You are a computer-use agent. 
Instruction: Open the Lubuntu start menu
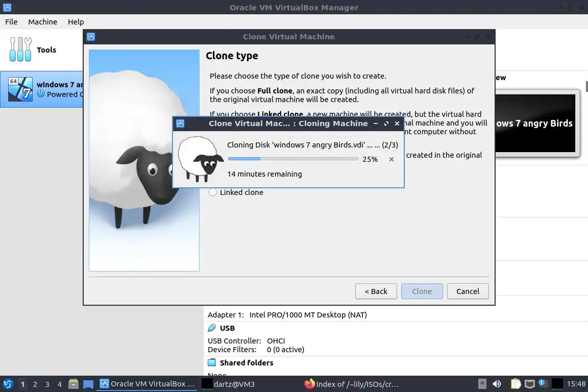coord(8,384)
